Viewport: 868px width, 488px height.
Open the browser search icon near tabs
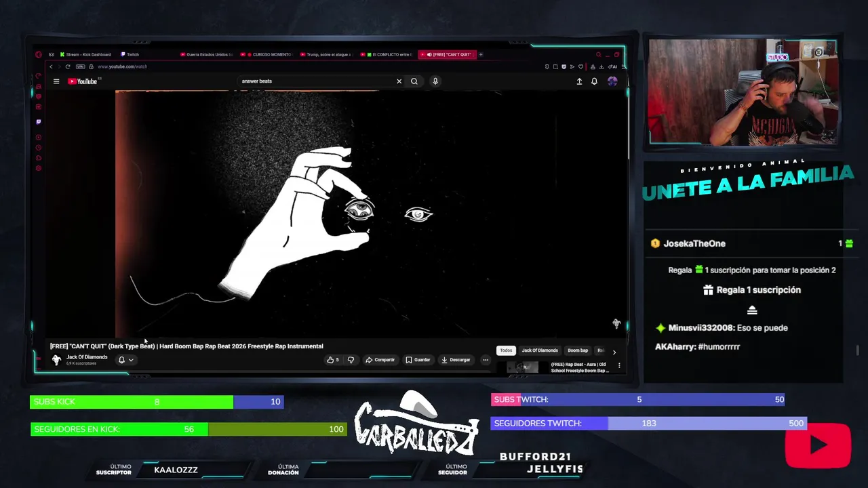[598, 54]
